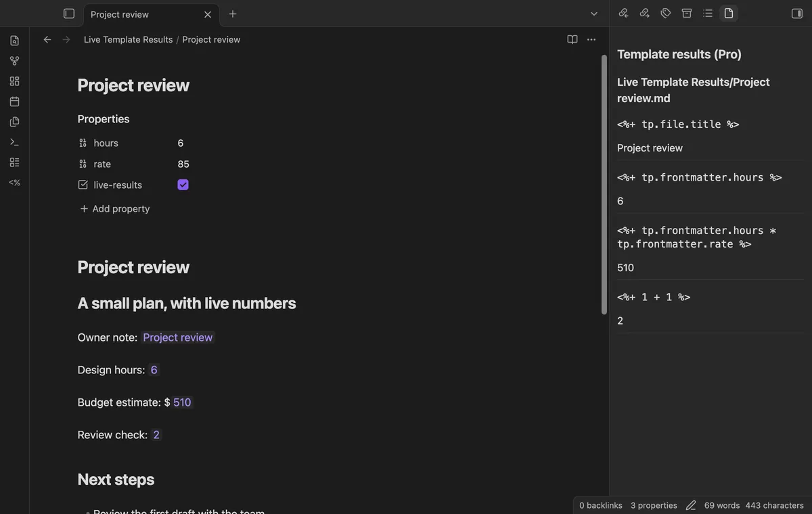Open new tab with plus button
Screen dimensions: 812x514
pos(233,14)
